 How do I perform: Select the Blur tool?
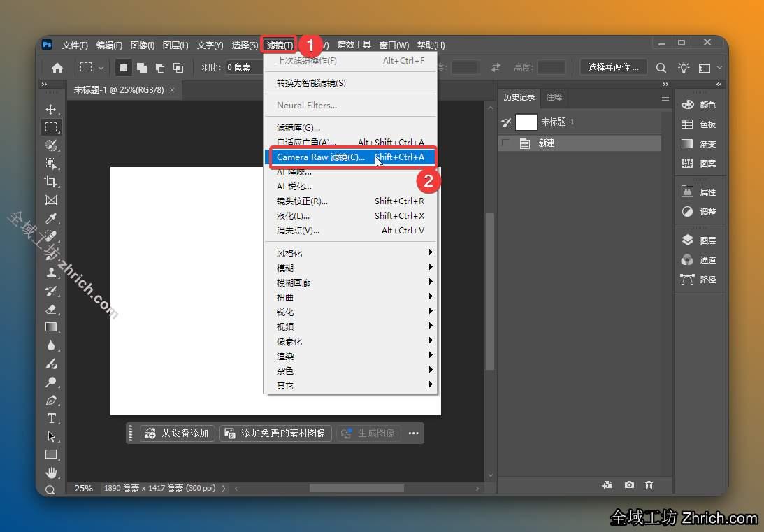[50, 345]
